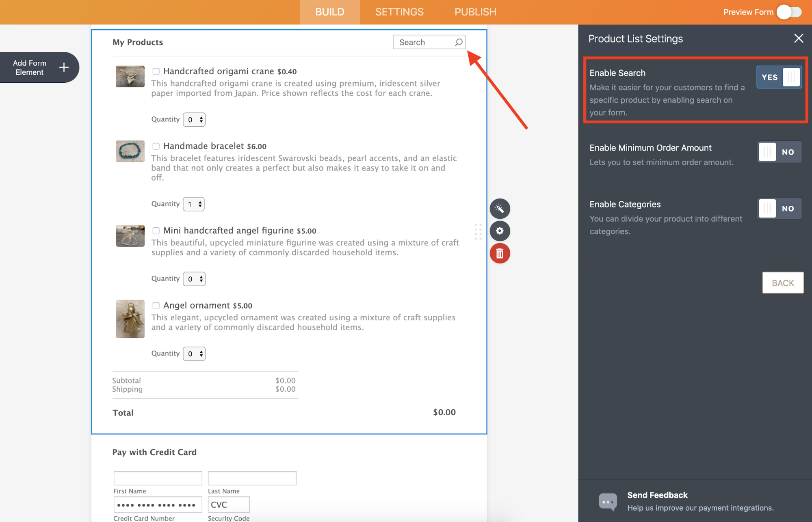
Task: Toggle Enable Search off
Action: 779,77
